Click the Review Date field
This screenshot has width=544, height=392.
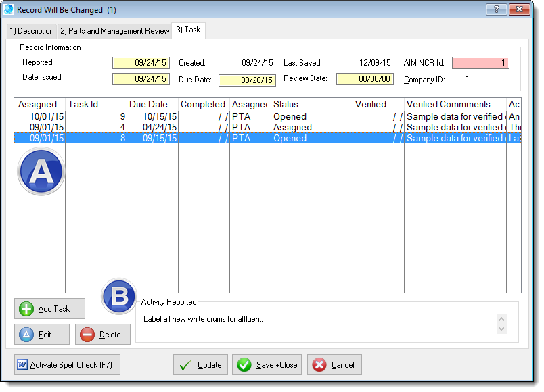coord(365,79)
